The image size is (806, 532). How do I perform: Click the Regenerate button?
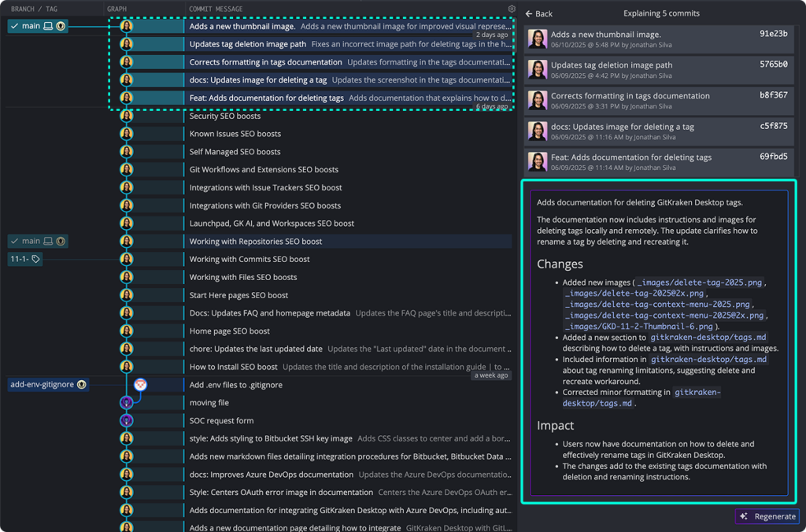[768, 516]
